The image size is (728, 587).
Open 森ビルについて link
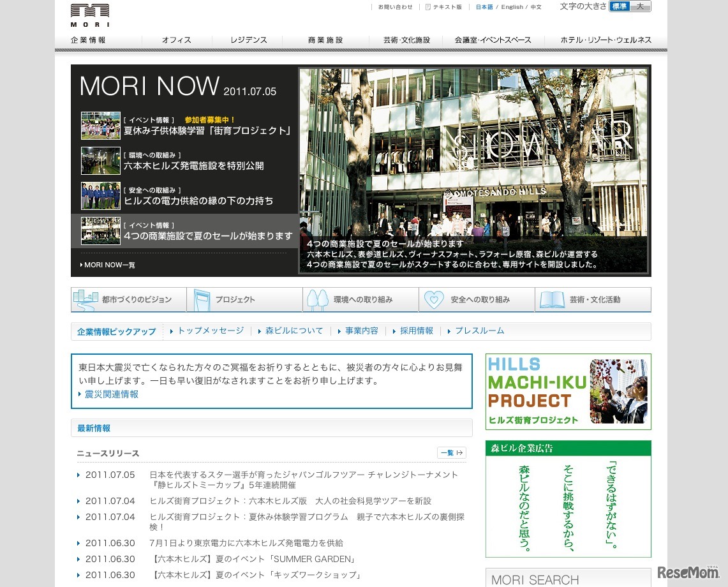point(294,331)
